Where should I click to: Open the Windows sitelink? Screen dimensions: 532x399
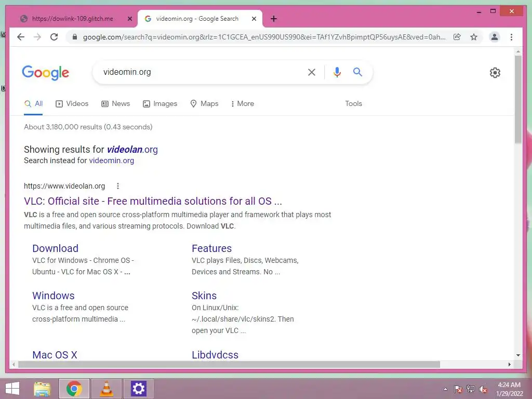[x=54, y=296]
